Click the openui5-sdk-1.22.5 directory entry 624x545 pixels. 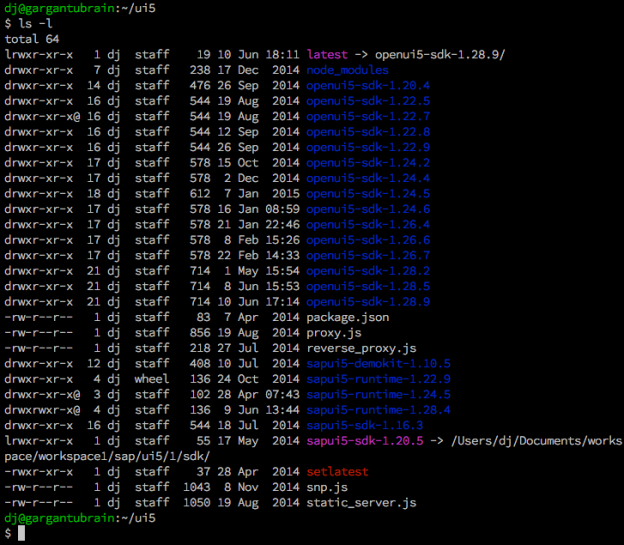(x=368, y=101)
